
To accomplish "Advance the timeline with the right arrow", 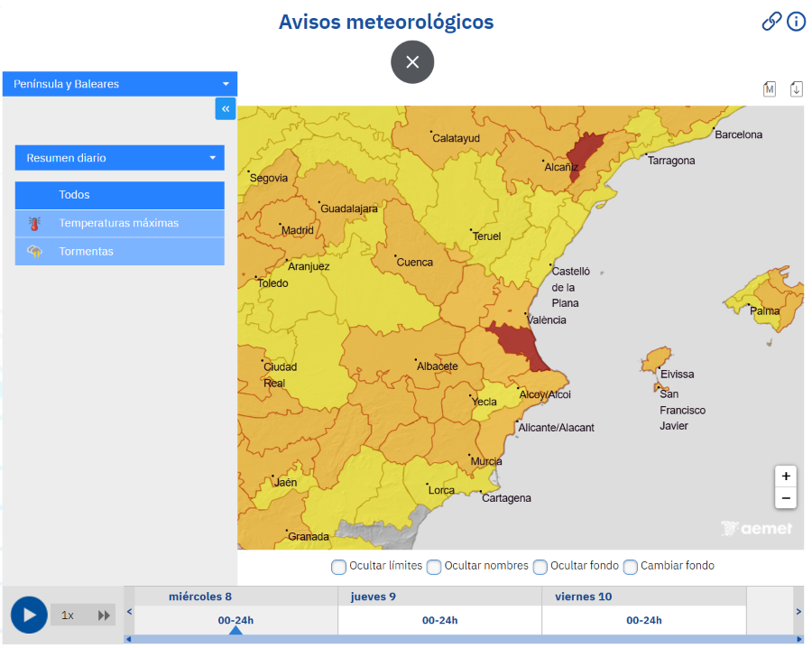I will (x=798, y=612).
